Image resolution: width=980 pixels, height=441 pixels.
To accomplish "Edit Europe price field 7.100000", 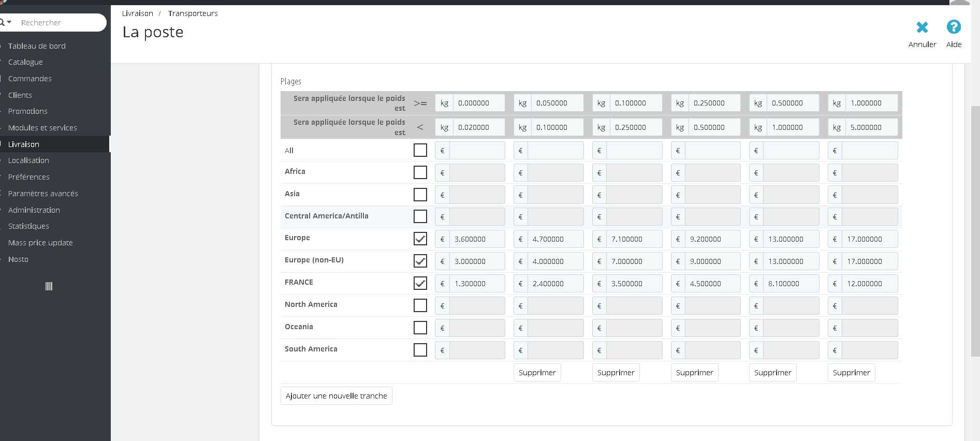I will [634, 239].
